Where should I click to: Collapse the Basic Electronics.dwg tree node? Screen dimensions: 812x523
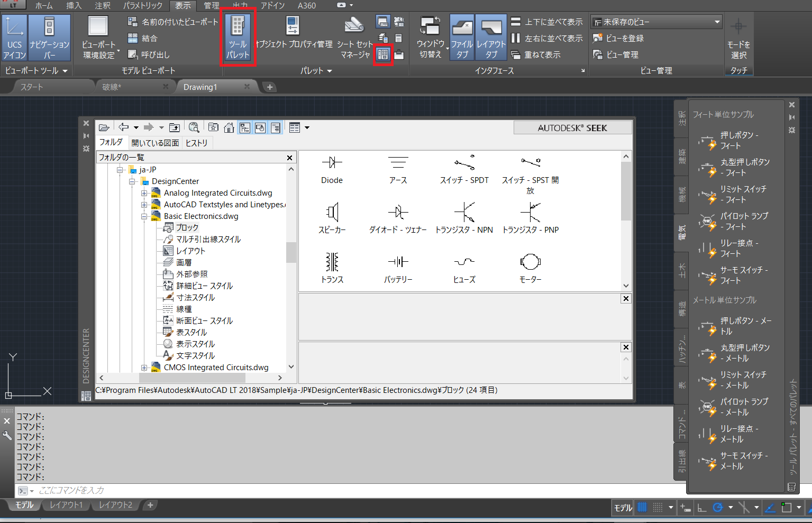[x=144, y=216]
